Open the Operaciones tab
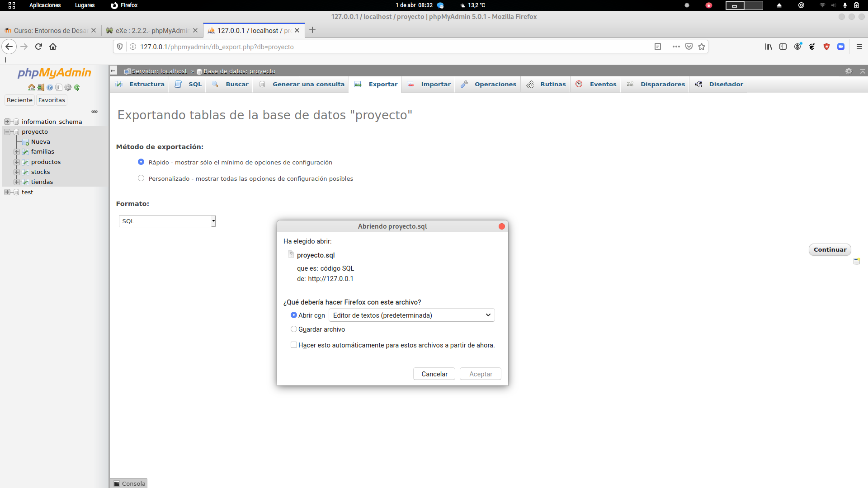 pos(488,84)
